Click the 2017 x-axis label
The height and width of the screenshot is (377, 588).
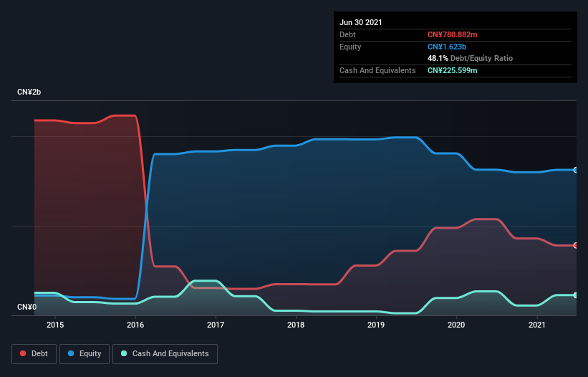tap(216, 325)
